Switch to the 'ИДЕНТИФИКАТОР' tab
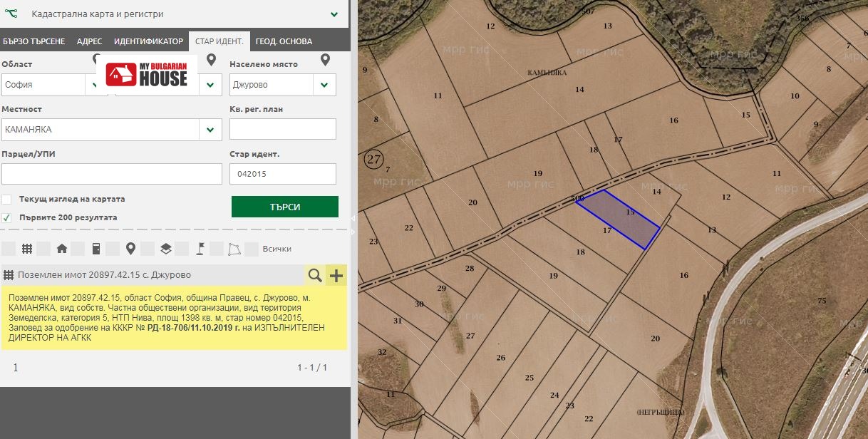 148,41
